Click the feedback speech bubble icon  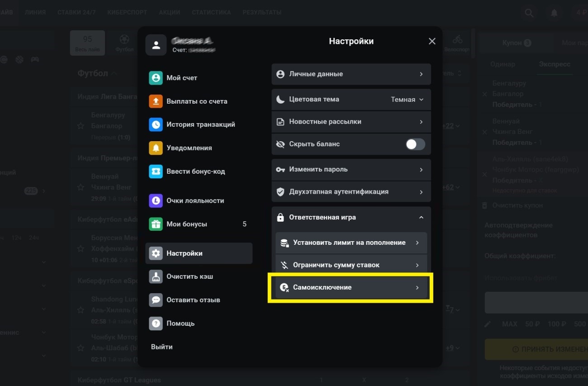156,300
